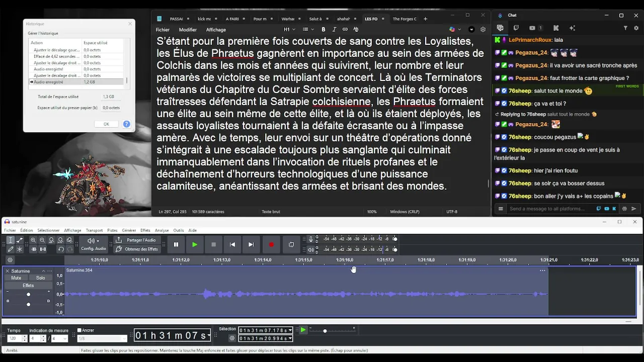Open the H1 heading dropdown in Notepad
This screenshot has height=362, width=644.
[x=289, y=30]
